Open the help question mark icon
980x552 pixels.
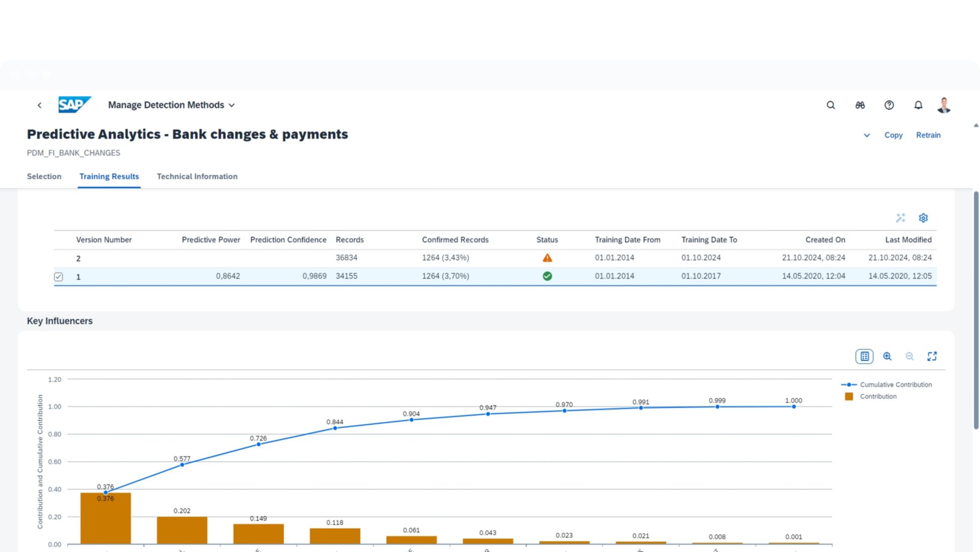(889, 105)
